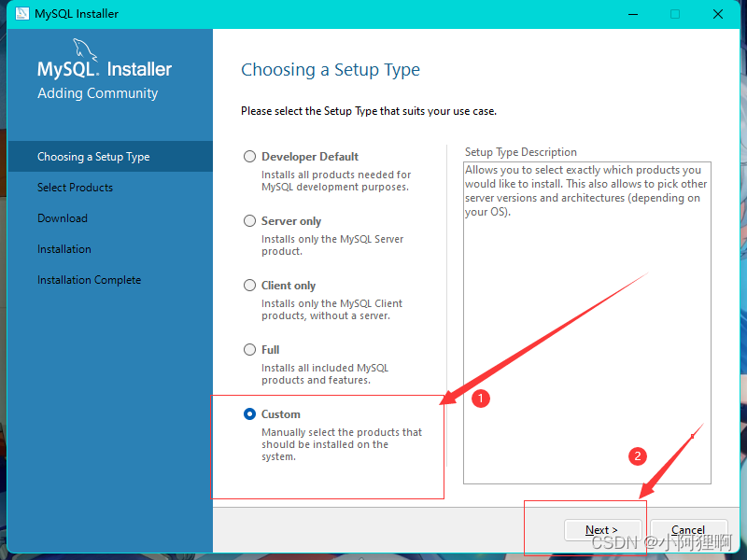The image size is (747, 560).
Task: Click 'Manually select the products that' description
Action: click(342, 444)
